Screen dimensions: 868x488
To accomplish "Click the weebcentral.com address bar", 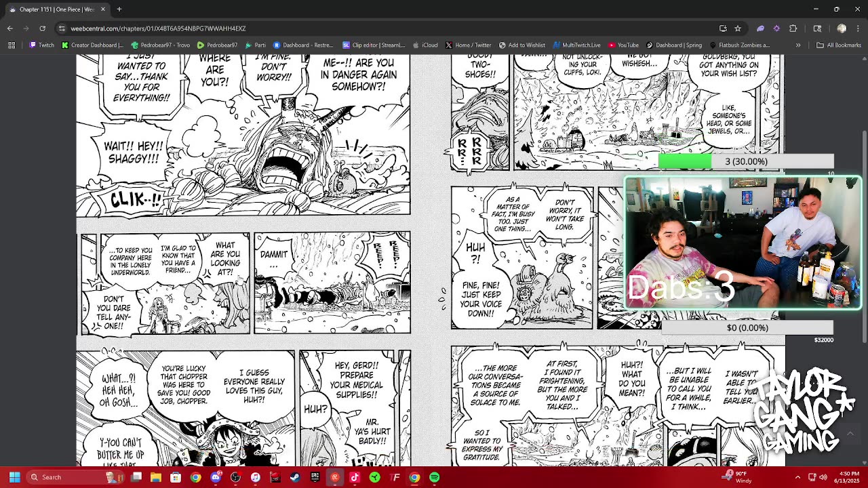I will pyautogui.click(x=387, y=28).
